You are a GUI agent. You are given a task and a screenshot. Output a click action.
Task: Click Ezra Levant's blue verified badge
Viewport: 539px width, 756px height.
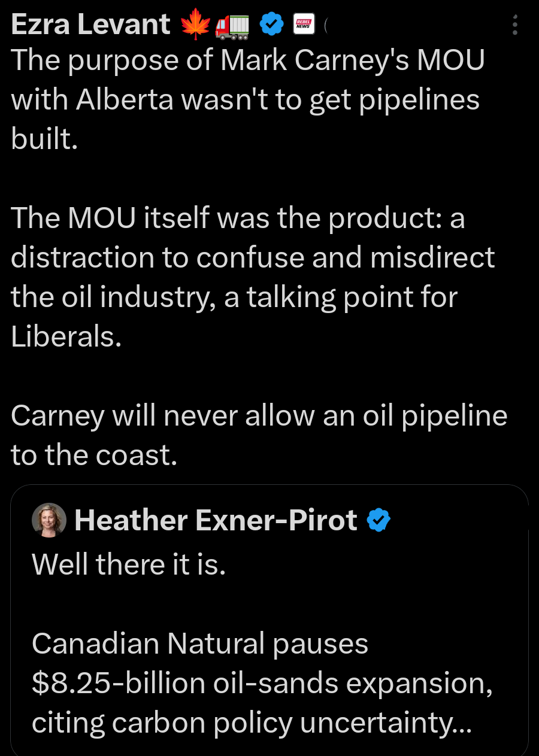pos(271,25)
